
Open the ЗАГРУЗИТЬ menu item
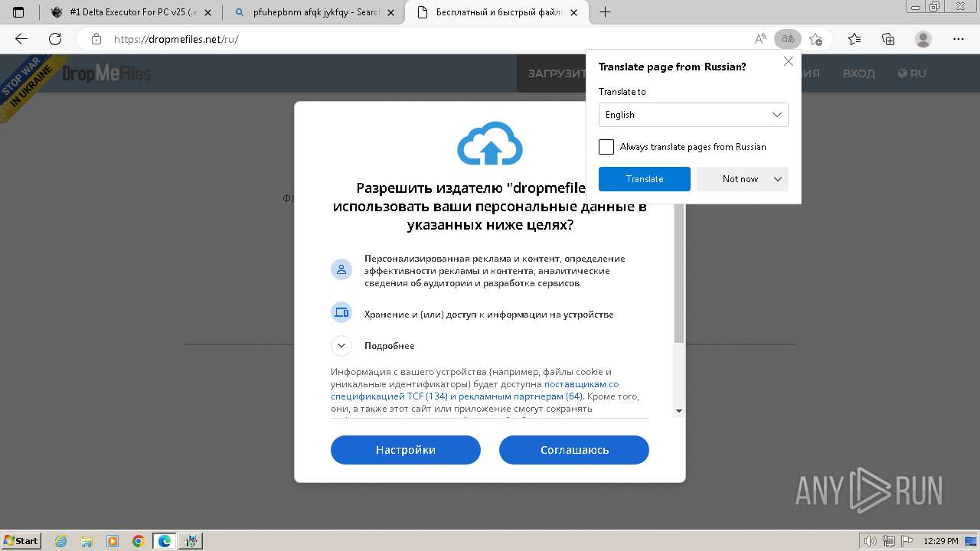557,73
